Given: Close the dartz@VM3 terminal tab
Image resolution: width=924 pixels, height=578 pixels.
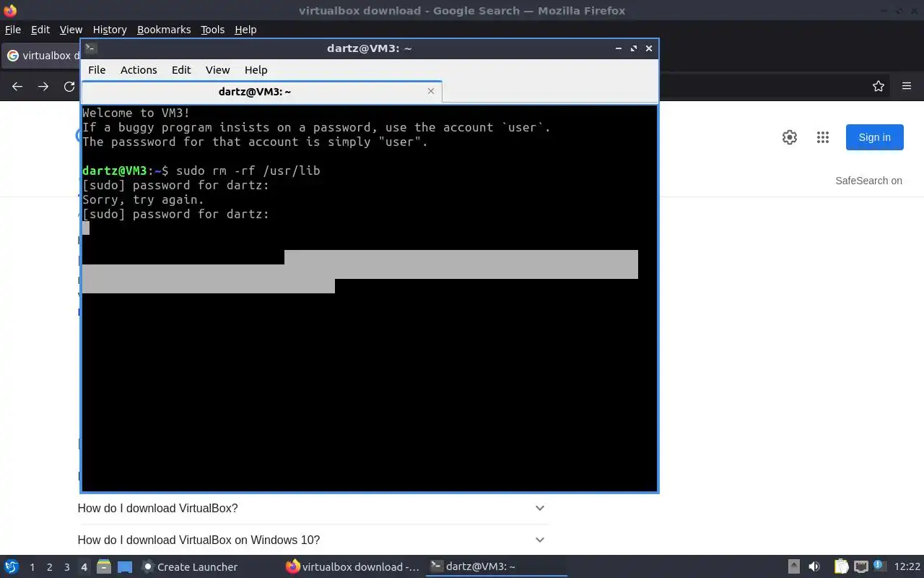Looking at the screenshot, I should tap(431, 91).
